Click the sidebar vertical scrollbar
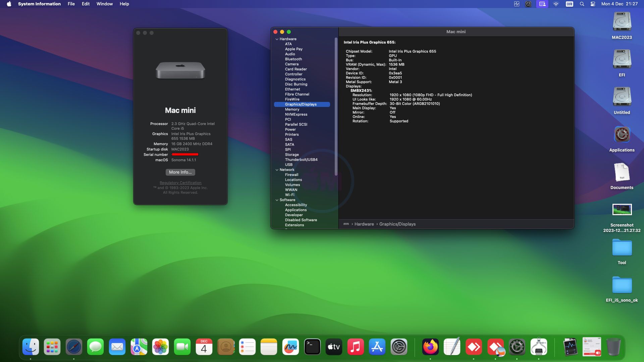The width and height of the screenshot is (644, 362). 336,106
